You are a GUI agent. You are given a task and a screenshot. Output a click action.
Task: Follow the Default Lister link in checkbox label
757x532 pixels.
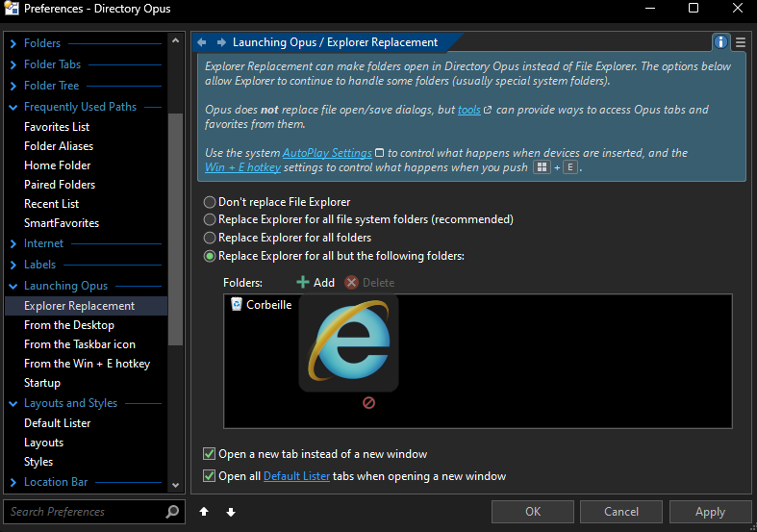(296, 476)
